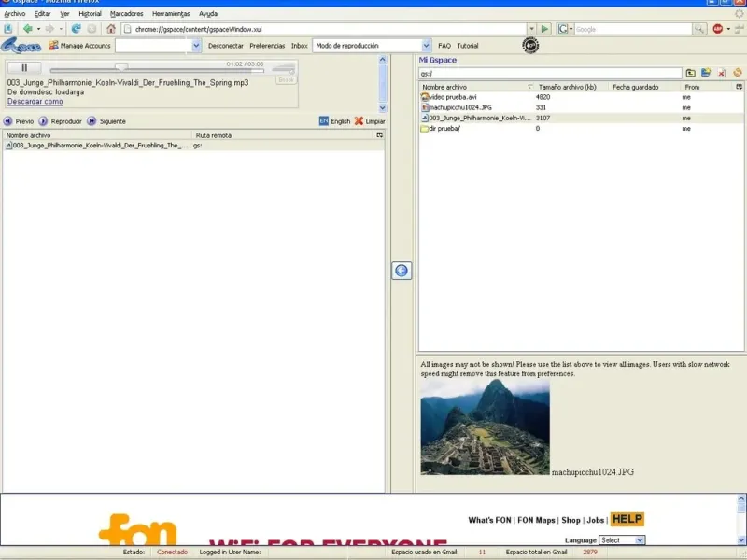The width and height of the screenshot is (747, 560).
Task: Click the round Gspace status badge icon
Action: 530,45
